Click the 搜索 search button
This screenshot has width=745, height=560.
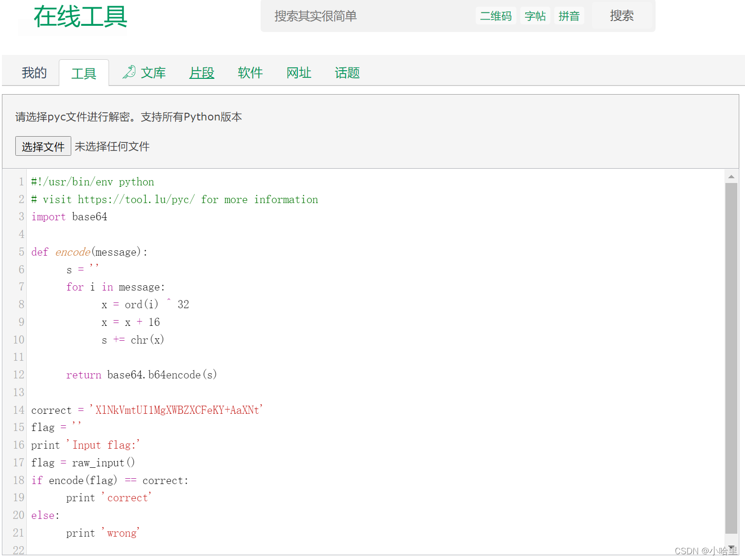[x=622, y=16]
